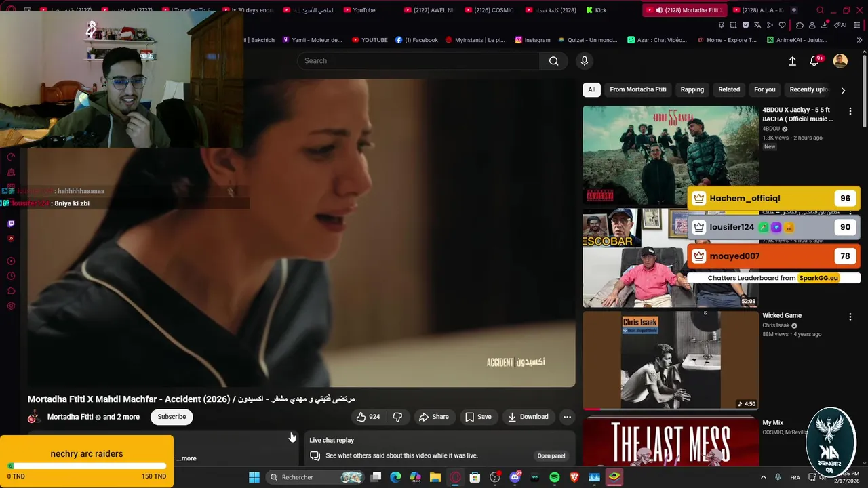Save the video to a playlist
The height and width of the screenshot is (488, 868).
(478, 417)
